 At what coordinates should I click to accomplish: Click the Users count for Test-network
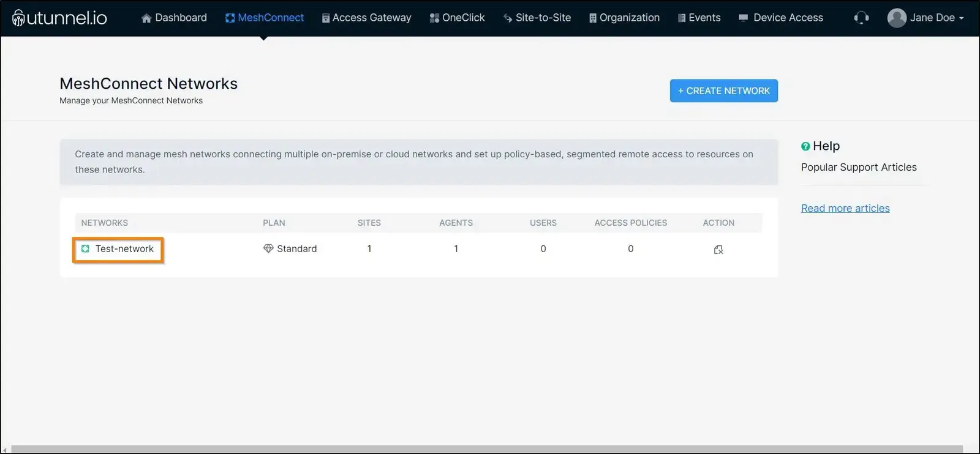click(543, 249)
